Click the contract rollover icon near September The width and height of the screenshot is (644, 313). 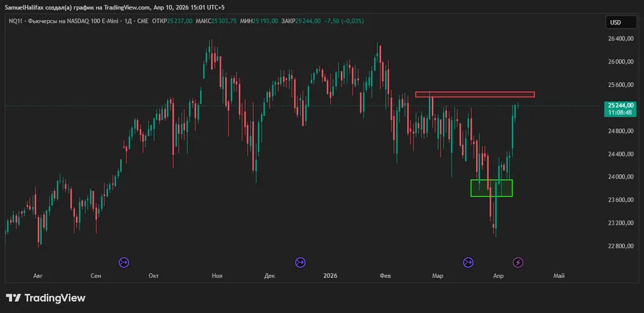pyautogui.click(x=124, y=262)
